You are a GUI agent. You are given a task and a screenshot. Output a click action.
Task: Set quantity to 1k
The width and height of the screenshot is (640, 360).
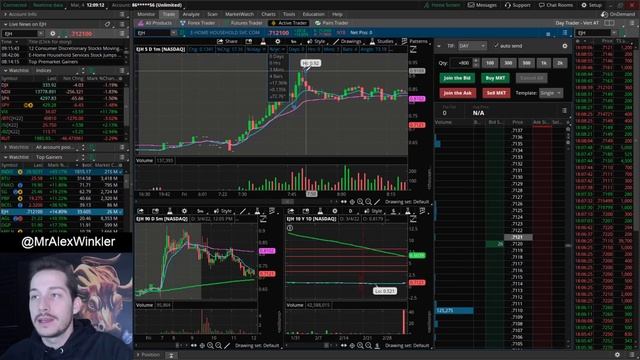click(x=544, y=63)
